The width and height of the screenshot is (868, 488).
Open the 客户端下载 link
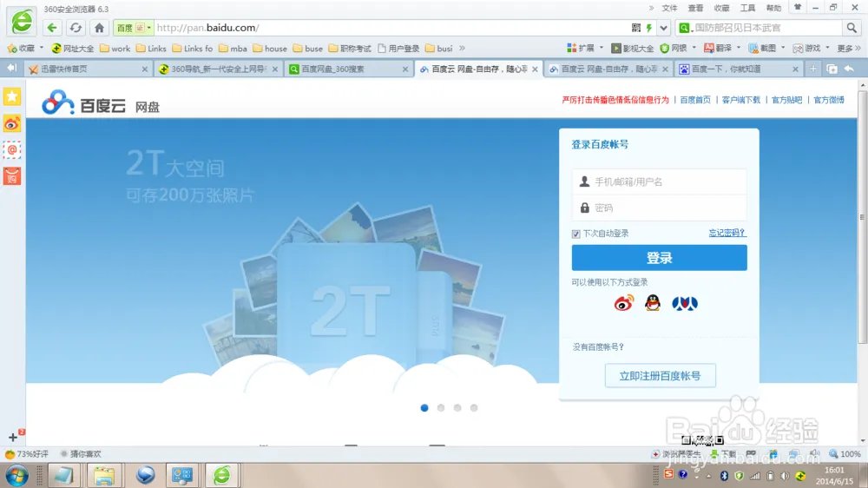[740, 100]
